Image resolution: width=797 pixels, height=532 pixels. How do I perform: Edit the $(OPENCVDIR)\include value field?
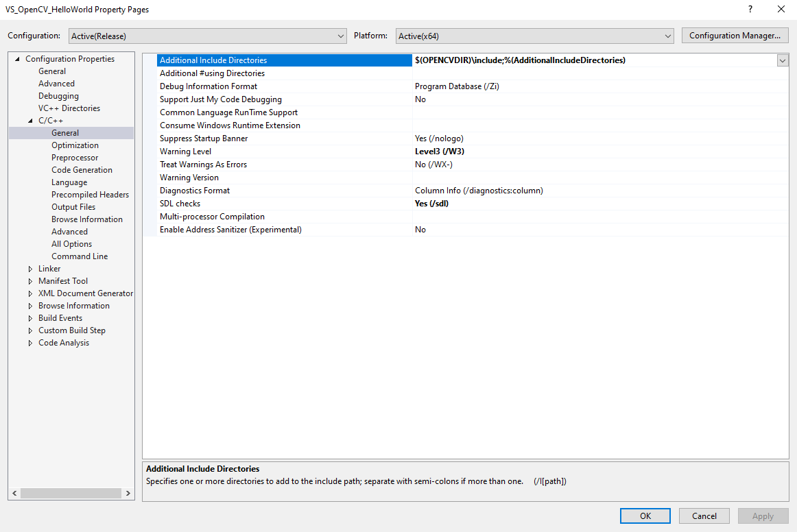click(595, 60)
